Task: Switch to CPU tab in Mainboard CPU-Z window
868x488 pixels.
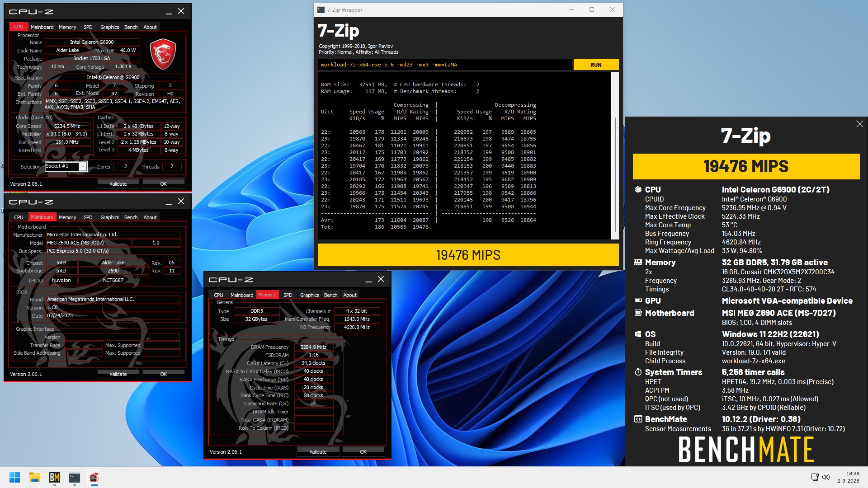Action: pos(19,217)
